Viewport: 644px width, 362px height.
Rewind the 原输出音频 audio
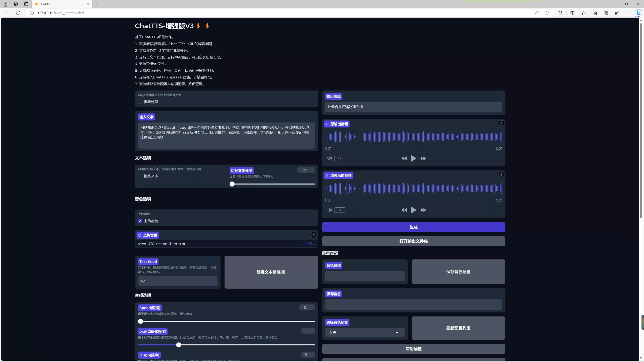click(x=404, y=158)
